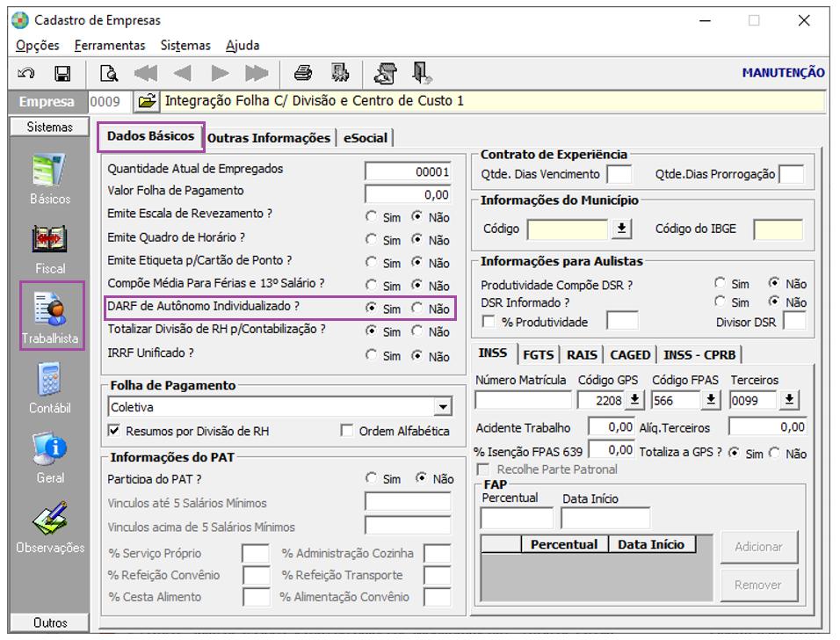Click the Número Matrícula field

click(x=524, y=400)
